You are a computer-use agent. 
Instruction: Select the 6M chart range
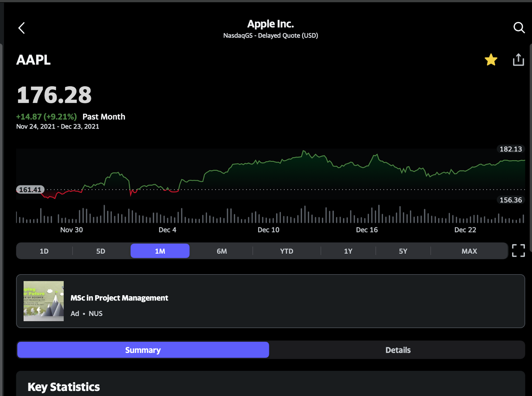pos(222,251)
